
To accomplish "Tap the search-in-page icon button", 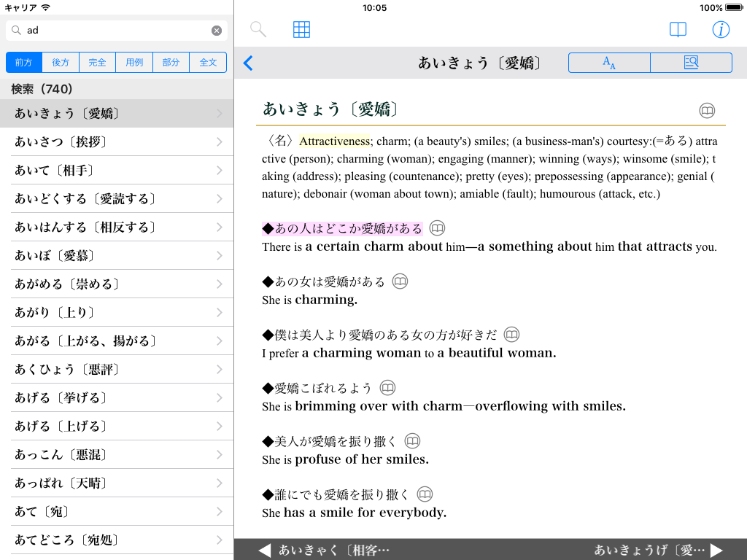I will [x=691, y=63].
